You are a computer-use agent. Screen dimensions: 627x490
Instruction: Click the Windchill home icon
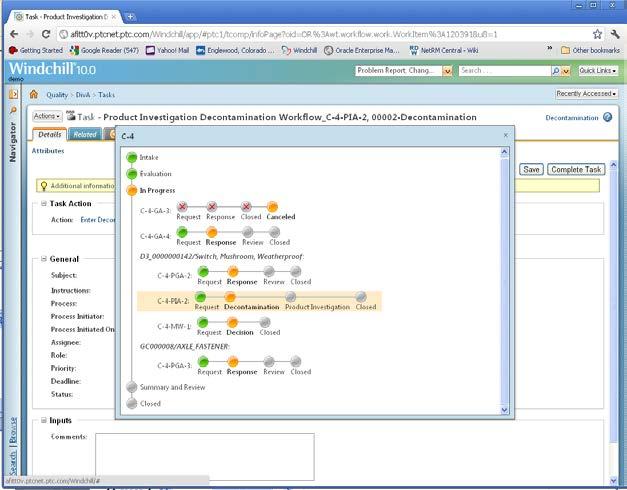click(x=34, y=94)
